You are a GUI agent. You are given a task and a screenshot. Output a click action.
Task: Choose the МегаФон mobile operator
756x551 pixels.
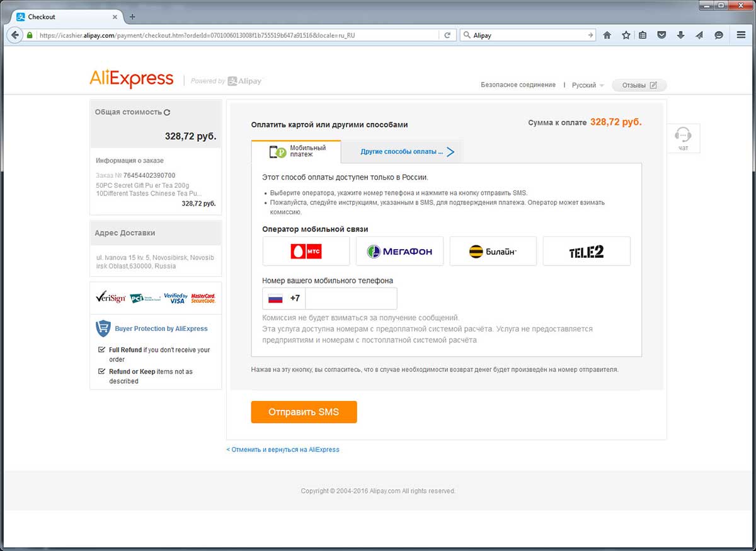(399, 252)
